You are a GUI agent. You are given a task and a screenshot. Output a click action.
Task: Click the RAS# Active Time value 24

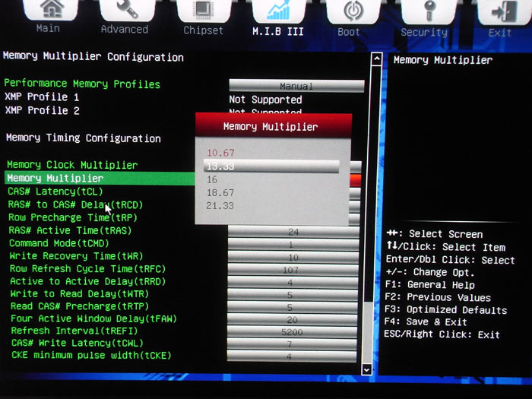click(294, 232)
